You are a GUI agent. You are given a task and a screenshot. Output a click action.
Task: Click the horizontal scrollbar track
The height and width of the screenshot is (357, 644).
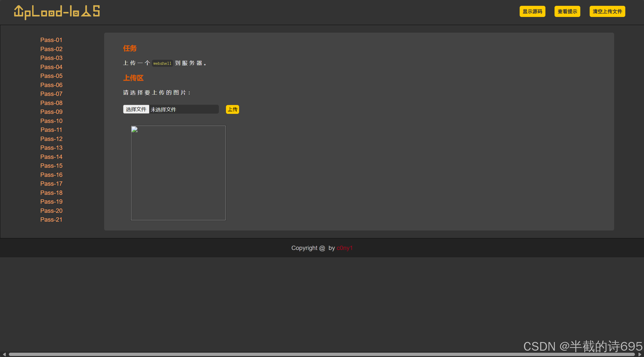click(x=321, y=354)
